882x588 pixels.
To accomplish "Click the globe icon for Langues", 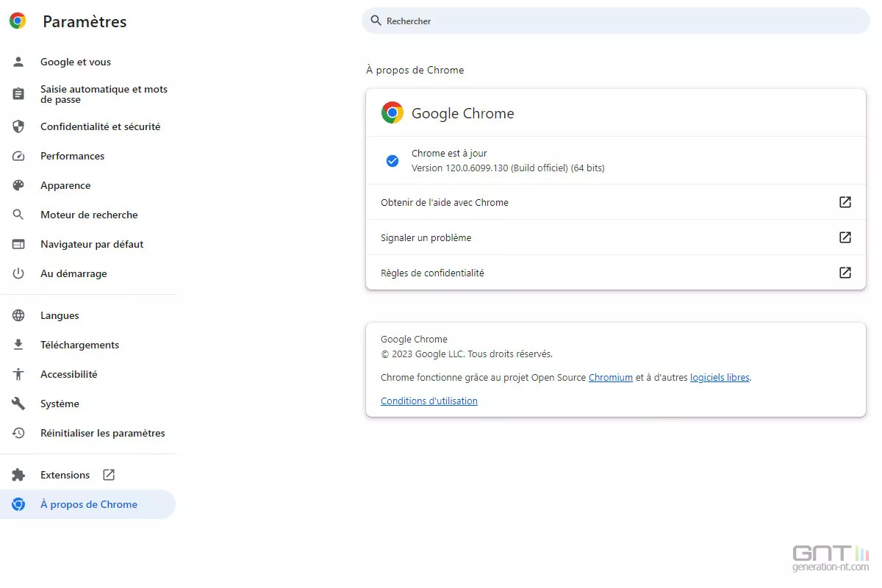I will click(18, 315).
